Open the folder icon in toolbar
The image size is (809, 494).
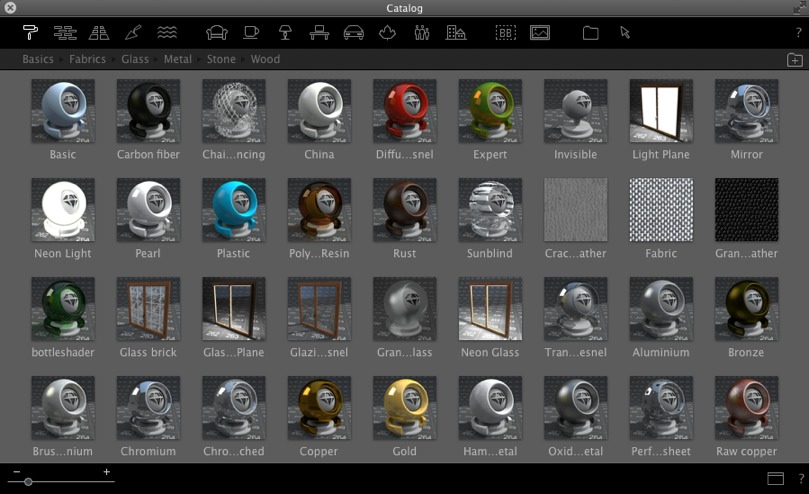(590, 33)
